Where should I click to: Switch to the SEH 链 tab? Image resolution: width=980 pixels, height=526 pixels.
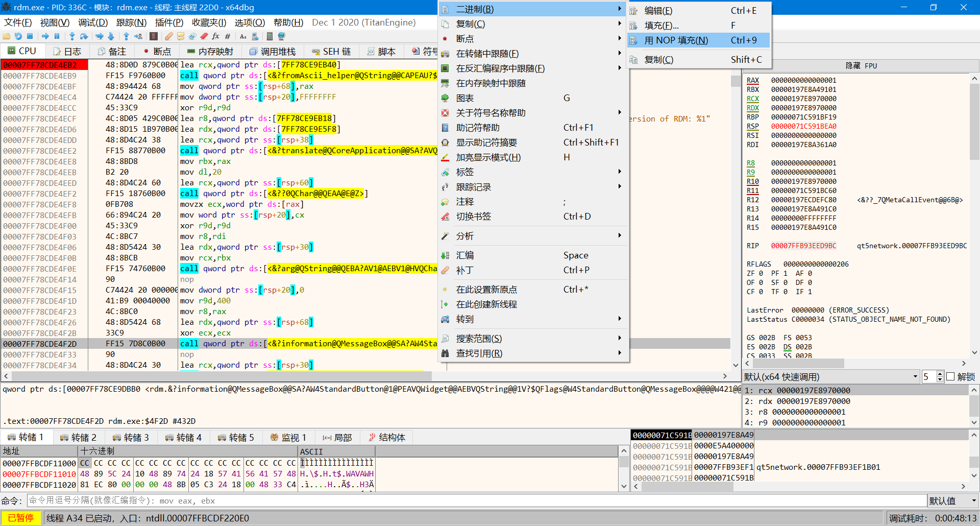(x=332, y=51)
